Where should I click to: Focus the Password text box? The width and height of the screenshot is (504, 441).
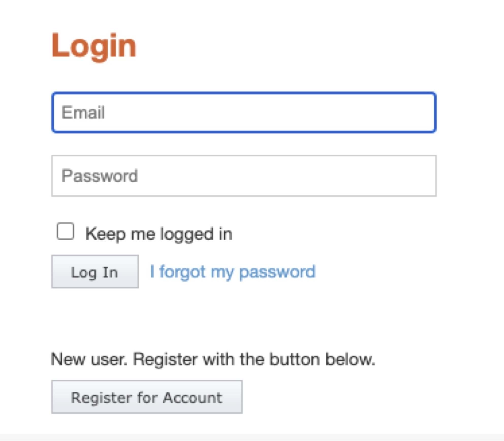coord(244,176)
